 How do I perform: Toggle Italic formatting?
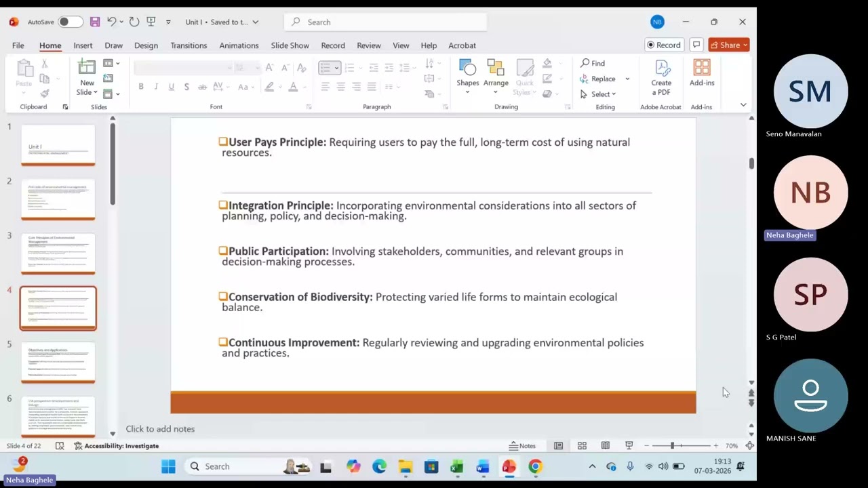coord(156,87)
